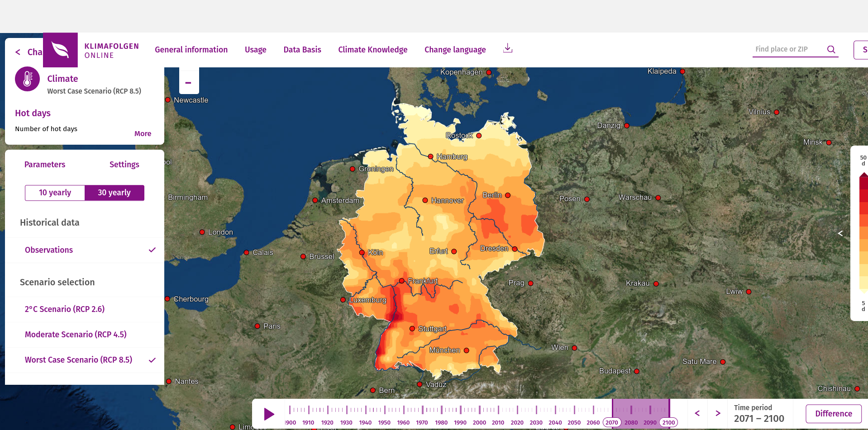This screenshot has height=430, width=868.
Task: Go back using the Cha back arrow
Action: [18, 52]
